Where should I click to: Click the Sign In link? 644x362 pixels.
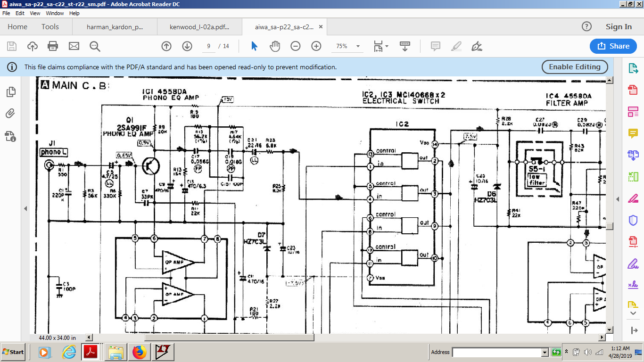619,27
